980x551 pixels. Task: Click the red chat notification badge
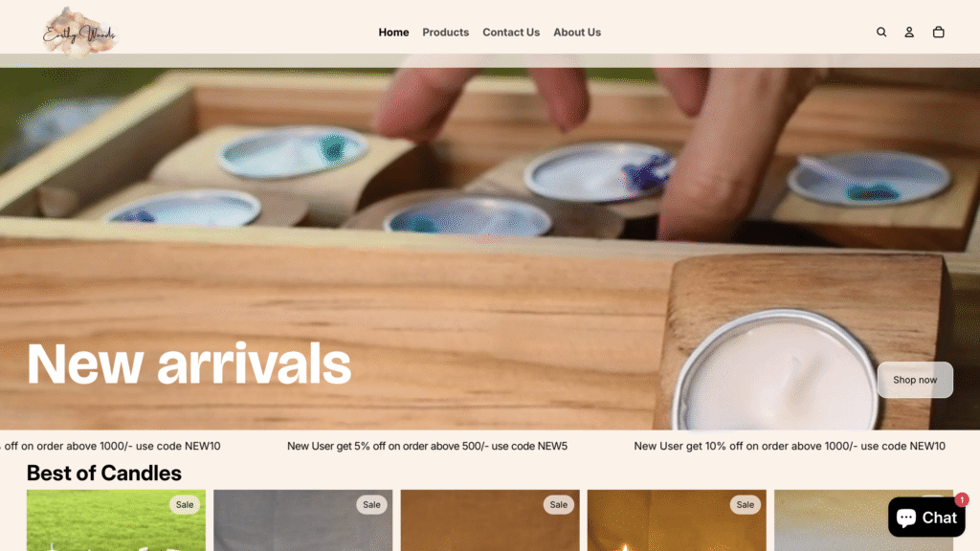(x=961, y=499)
